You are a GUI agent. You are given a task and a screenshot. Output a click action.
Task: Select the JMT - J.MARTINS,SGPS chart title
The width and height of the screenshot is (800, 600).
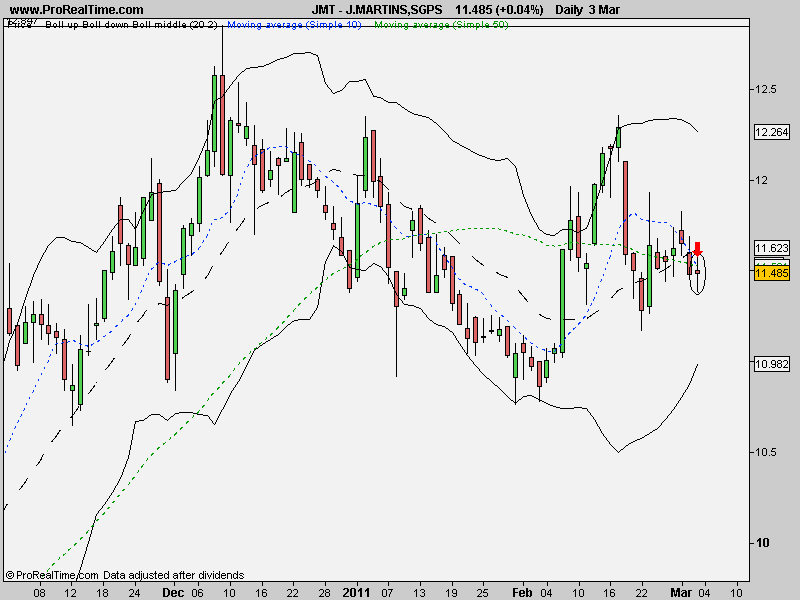(377, 9)
